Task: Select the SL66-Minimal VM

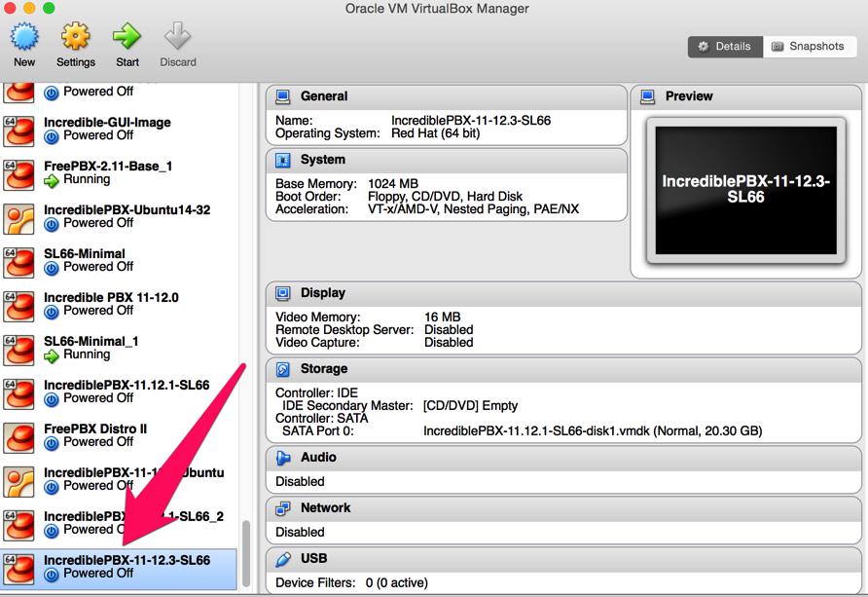Action: tap(119, 261)
